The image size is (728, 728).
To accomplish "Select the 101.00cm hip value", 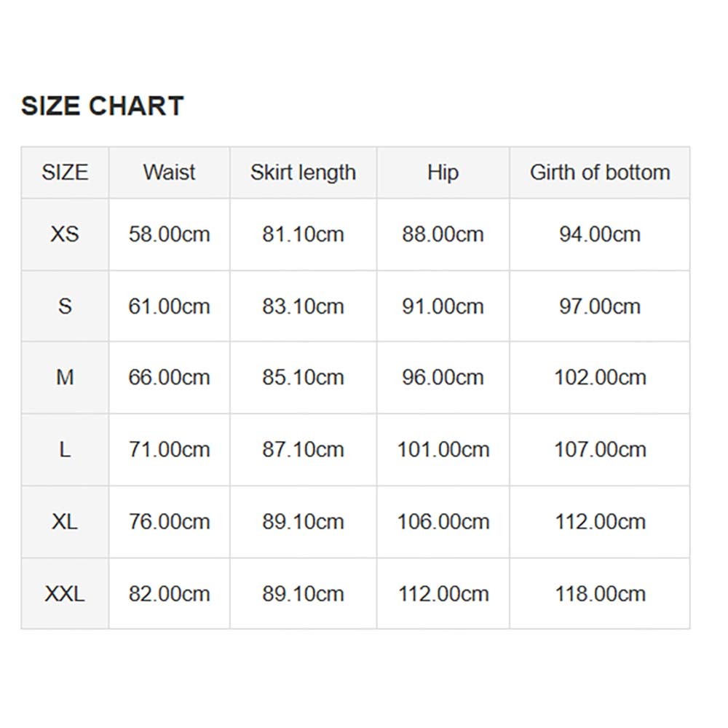I will pyautogui.click(x=443, y=450).
